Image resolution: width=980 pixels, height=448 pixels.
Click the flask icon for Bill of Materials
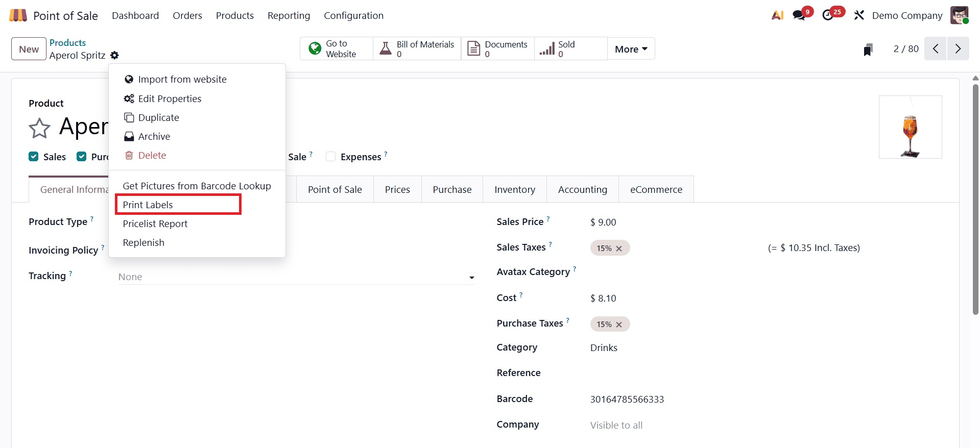coord(386,49)
